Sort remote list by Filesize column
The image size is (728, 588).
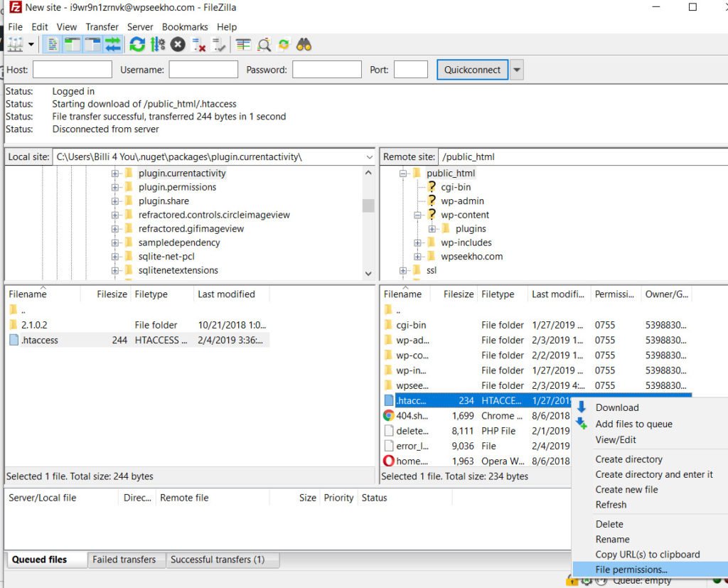coord(459,294)
